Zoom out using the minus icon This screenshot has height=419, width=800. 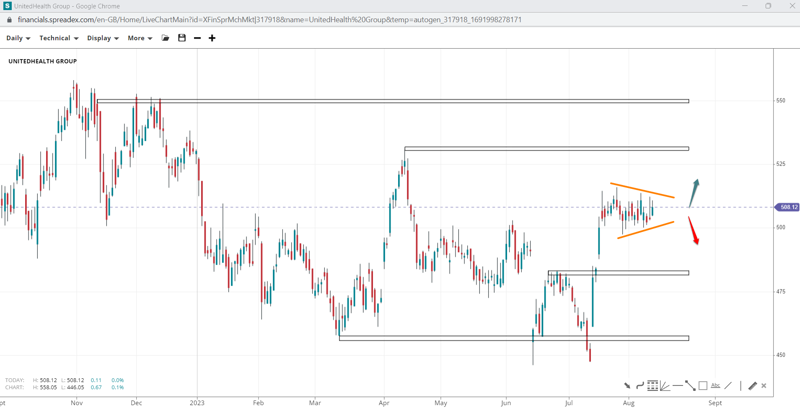197,38
